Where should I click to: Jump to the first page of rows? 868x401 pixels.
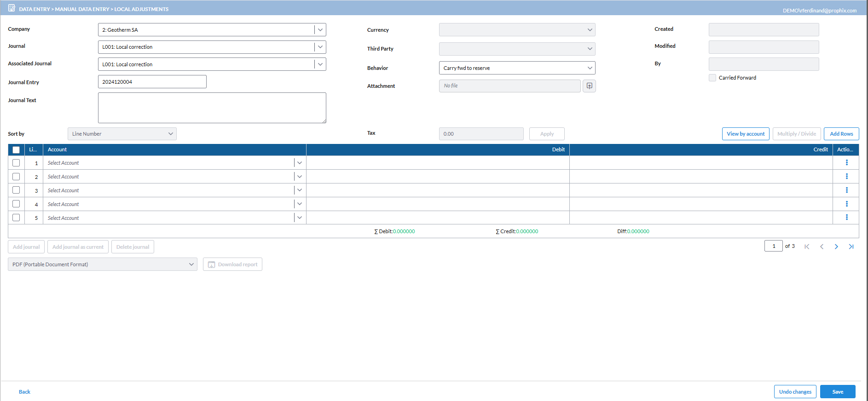[x=807, y=246]
